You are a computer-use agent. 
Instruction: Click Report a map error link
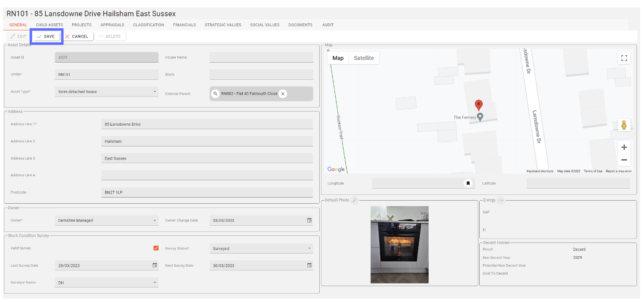coord(618,171)
